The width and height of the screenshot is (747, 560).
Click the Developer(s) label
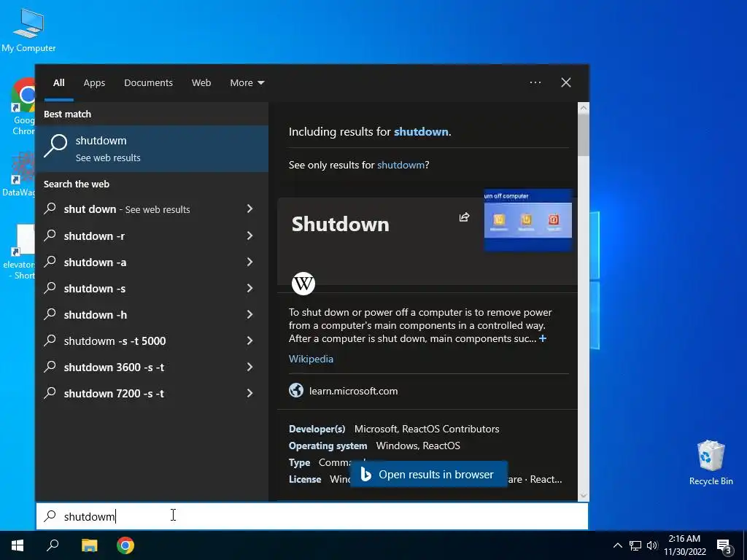tap(317, 429)
